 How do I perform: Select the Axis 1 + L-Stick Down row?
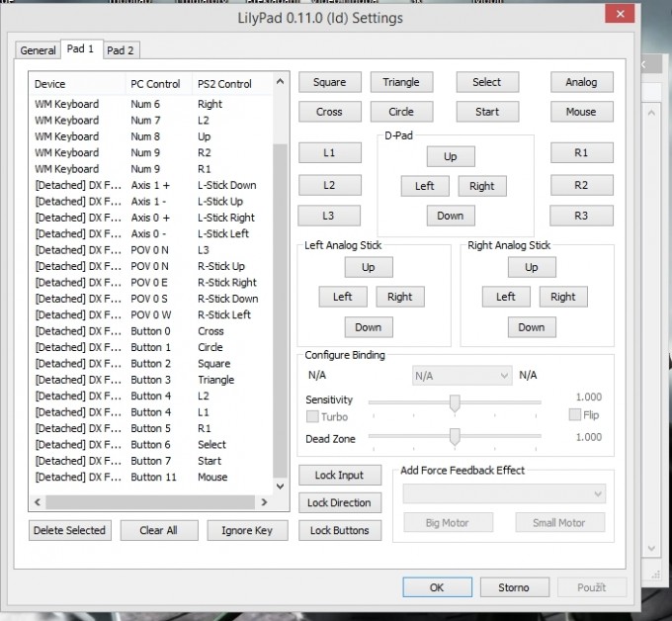click(x=151, y=185)
